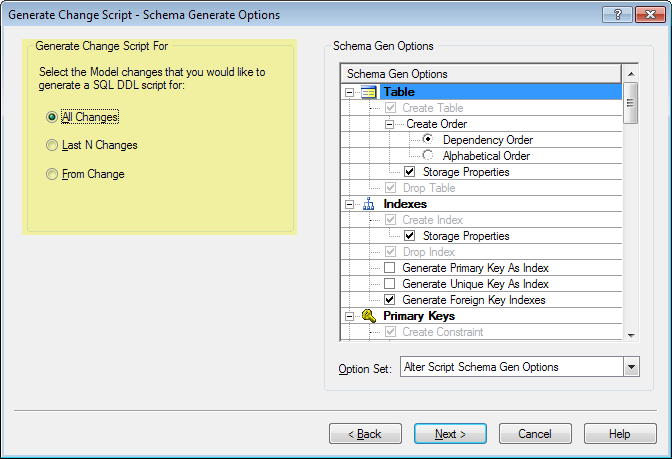Image resolution: width=672 pixels, height=459 pixels.
Task: Click the Primary Keys key icon
Action: coord(368,316)
